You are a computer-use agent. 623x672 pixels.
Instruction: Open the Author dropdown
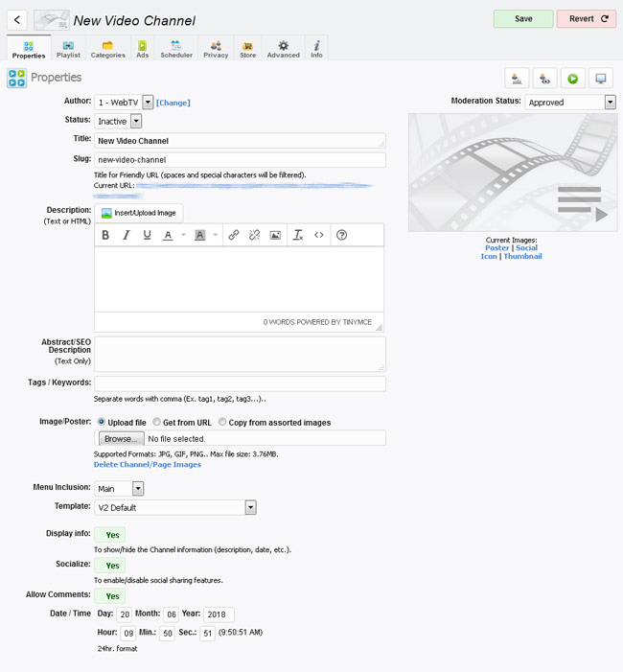[x=124, y=103]
